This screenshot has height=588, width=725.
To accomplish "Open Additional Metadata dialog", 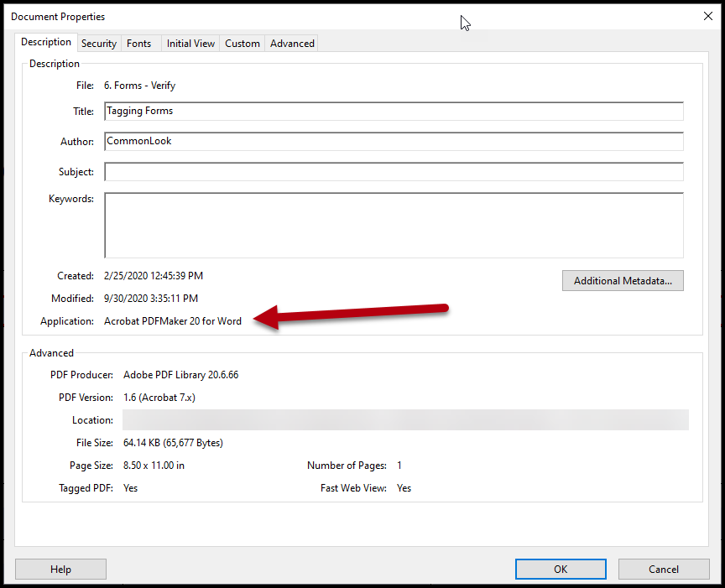I will [623, 281].
